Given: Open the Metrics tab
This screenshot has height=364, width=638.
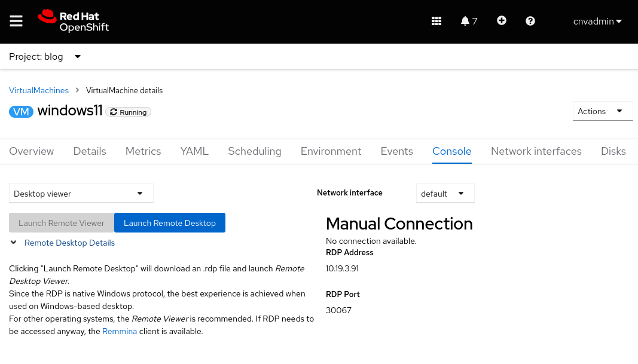Looking at the screenshot, I should [x=143, y=151].
